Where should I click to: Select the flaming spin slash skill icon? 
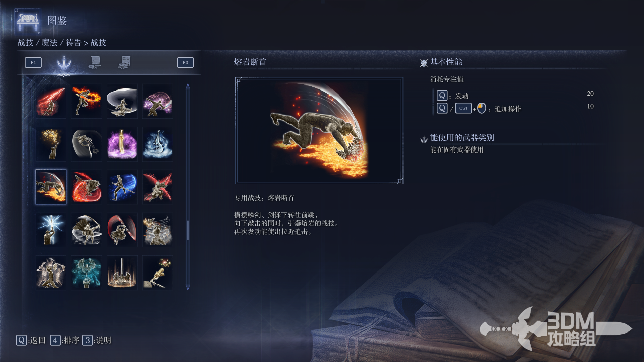[x=87, y=101]
